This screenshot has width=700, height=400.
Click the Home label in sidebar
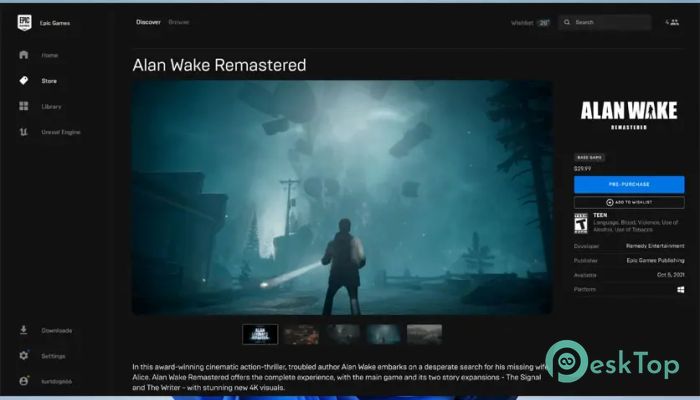pos(50,55)
